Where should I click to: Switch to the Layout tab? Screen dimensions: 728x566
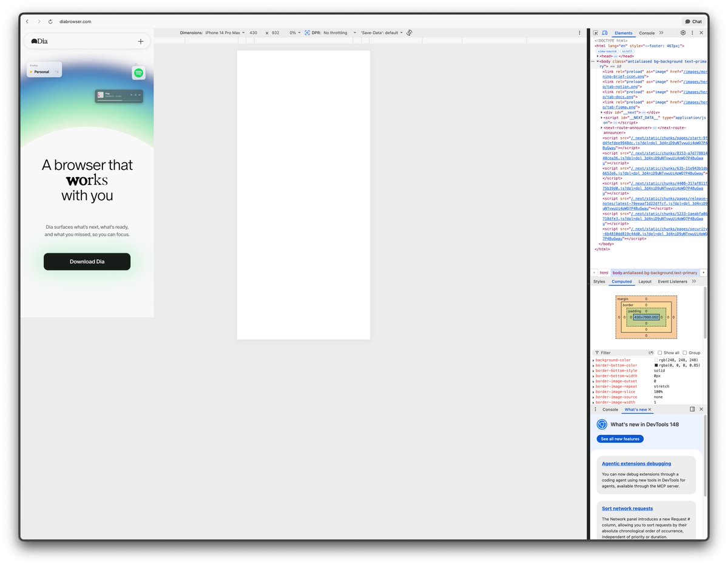pyautogui.click(x=645, y=281)
